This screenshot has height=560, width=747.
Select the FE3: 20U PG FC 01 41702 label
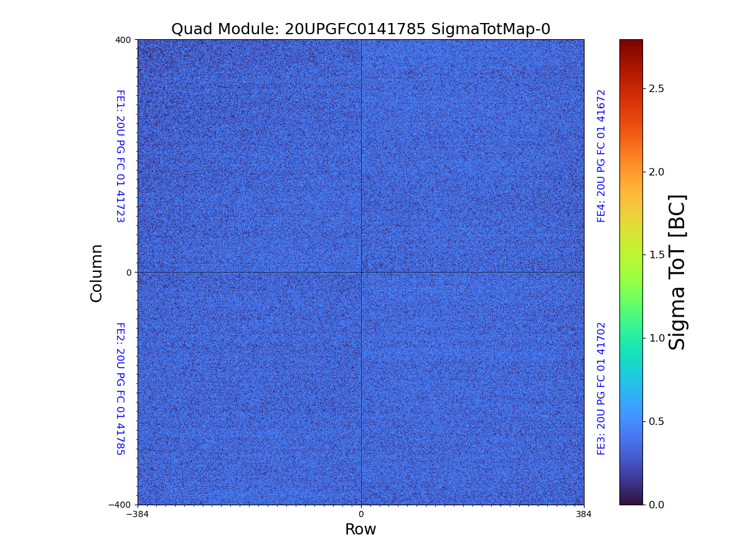point(601,388)
